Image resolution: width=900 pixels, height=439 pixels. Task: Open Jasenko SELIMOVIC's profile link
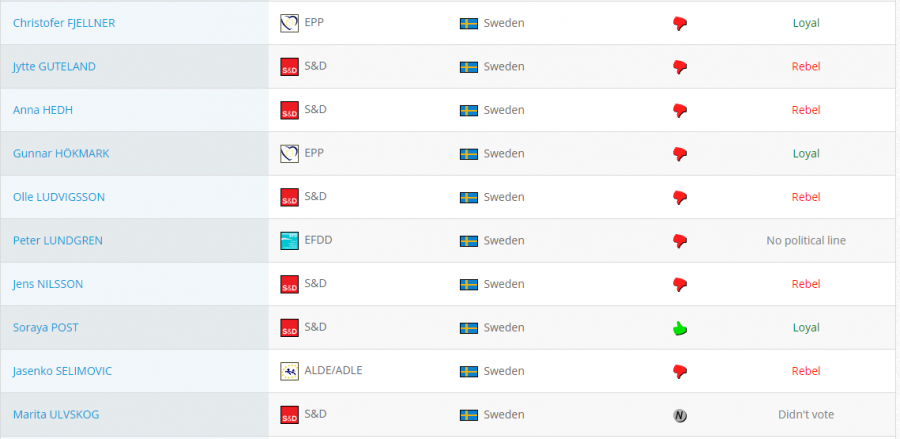[x=62, y=371]
